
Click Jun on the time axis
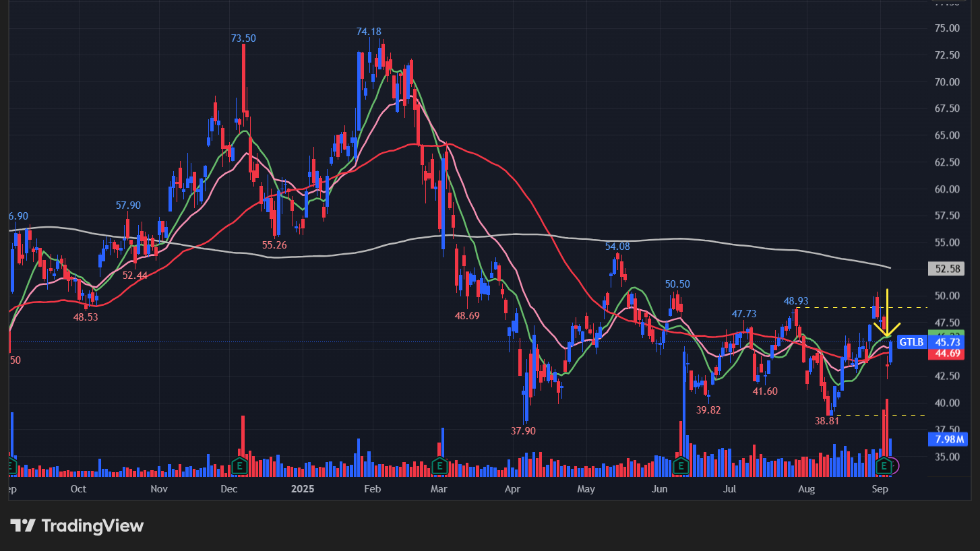pos(659,489)
